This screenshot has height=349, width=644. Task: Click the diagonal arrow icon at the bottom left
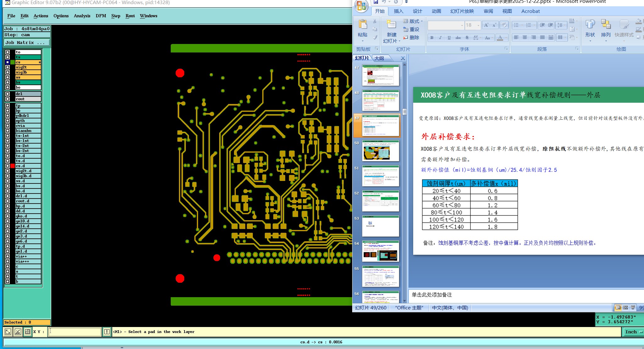coord(8,332)
